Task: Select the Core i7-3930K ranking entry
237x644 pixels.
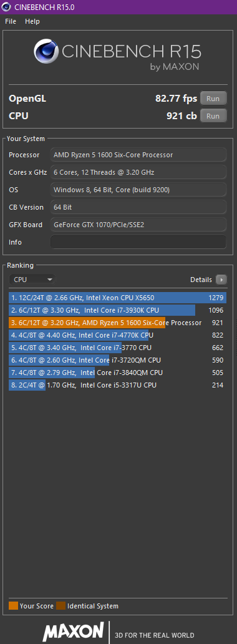Action: coord(117,310)
